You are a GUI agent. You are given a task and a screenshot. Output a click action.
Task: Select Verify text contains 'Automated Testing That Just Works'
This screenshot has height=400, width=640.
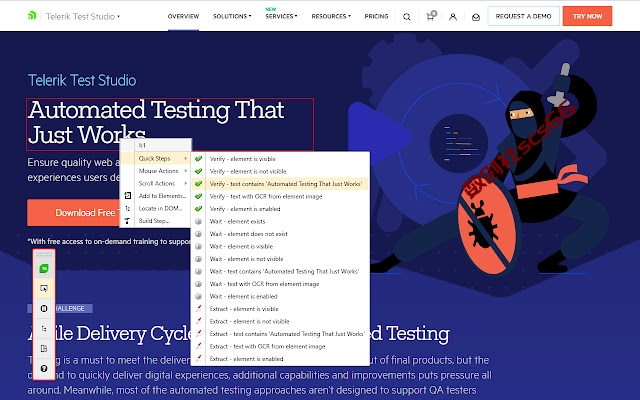click(x=280, y=184)
